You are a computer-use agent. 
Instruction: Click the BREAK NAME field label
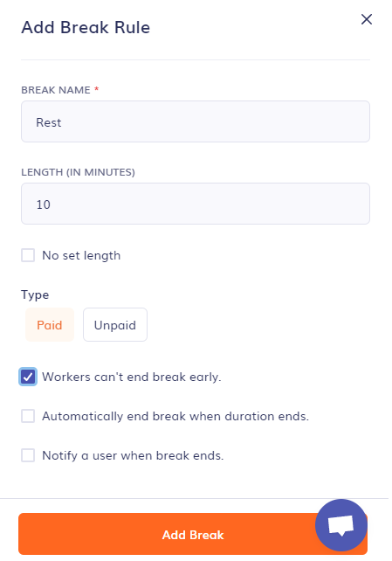click(56, 90)
